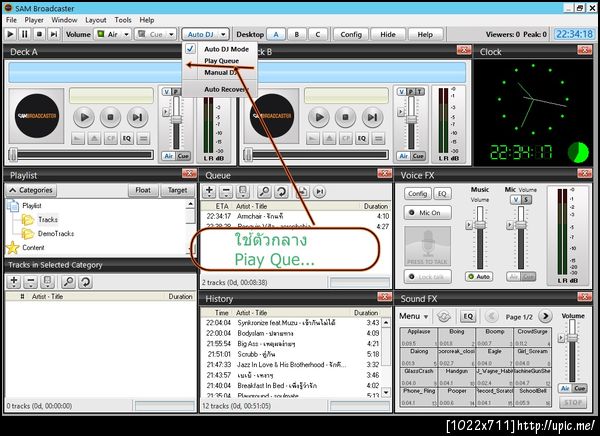Play Deck B
Image resolution: width=600 pixels, height=436 pixels.
[x=319, y=117]
